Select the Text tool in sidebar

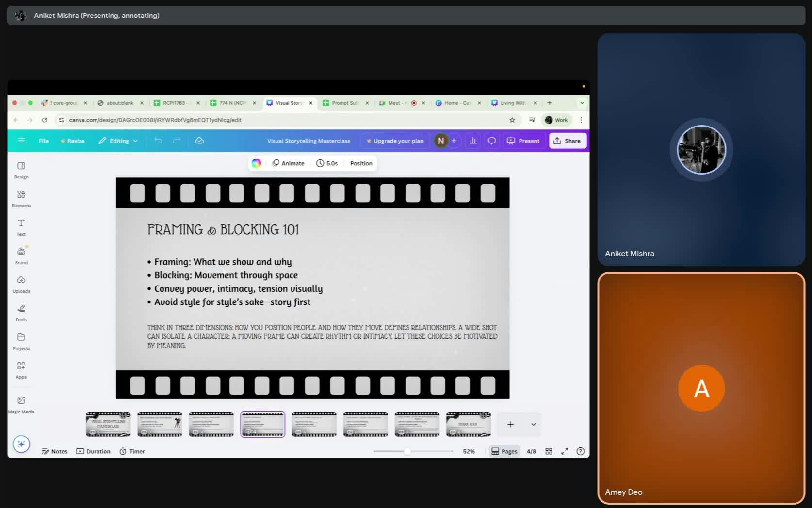coord(21,226)
